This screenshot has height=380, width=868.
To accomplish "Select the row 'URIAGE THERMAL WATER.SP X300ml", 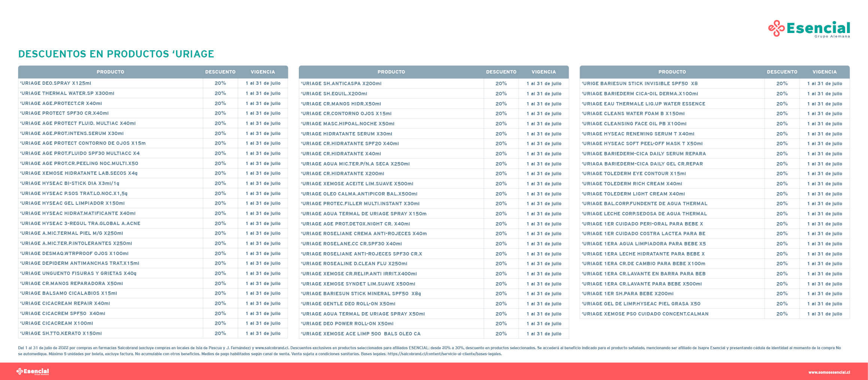I will coord(153,93).
